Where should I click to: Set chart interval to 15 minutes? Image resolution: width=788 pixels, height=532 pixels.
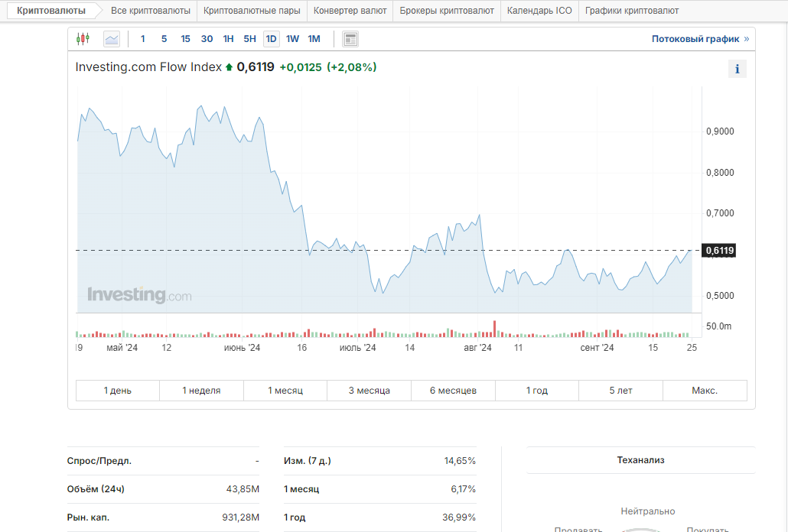point(185,39)
